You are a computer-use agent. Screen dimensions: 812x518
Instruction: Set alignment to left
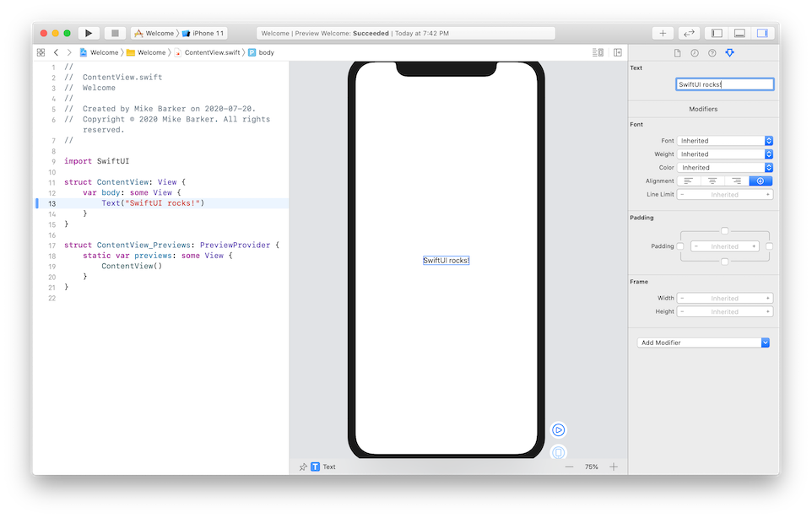point(689,181)
